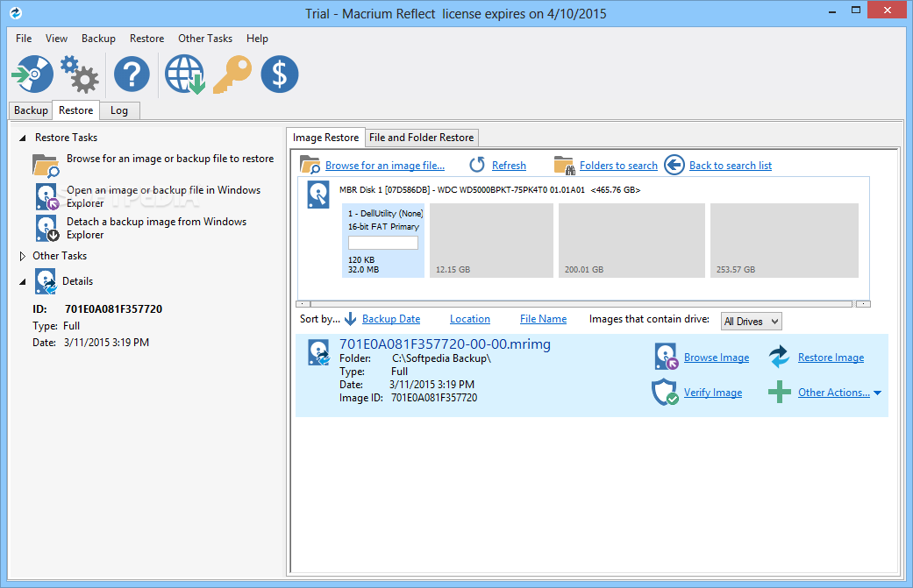Screen dimensions: 913x588
Task: Open the Other Tasks menu
Action: [205, 39]
